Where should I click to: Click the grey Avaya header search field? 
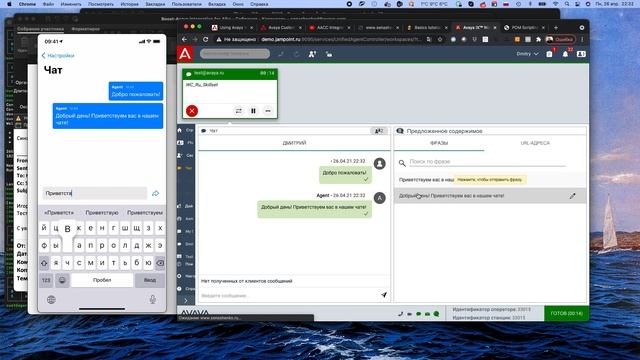[235, 54]
